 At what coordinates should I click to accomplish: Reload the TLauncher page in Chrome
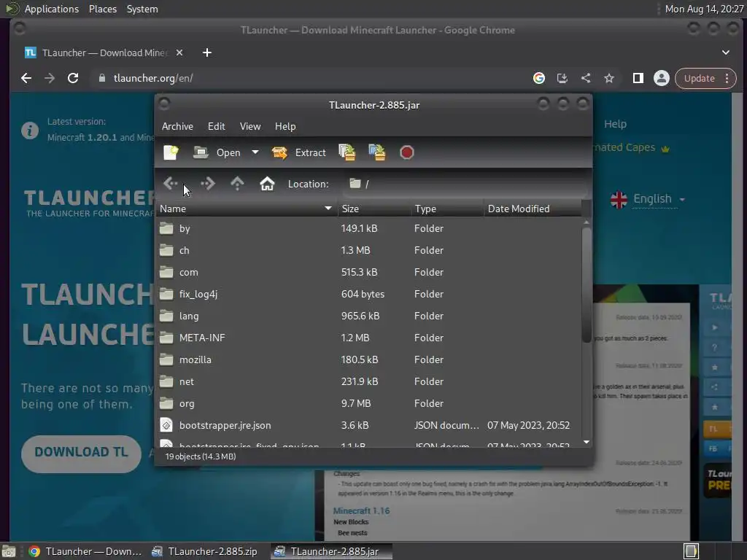(73, 78)
